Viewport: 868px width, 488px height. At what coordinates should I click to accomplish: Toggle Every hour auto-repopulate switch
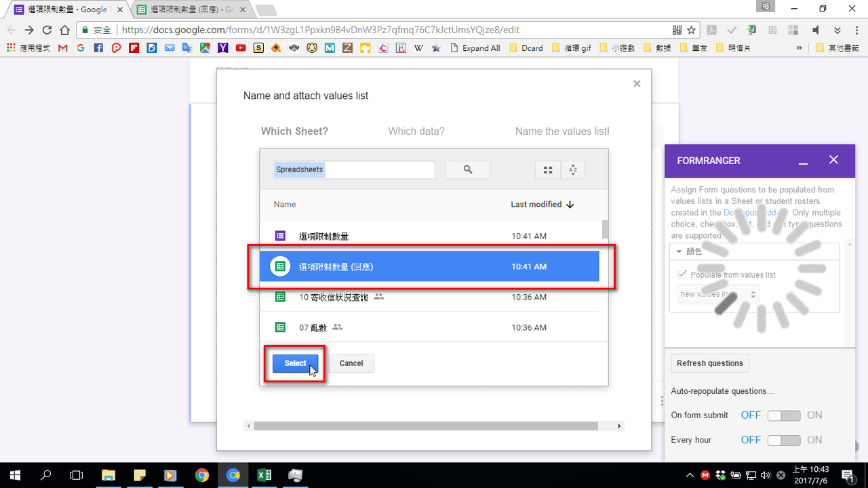point(784,441)
